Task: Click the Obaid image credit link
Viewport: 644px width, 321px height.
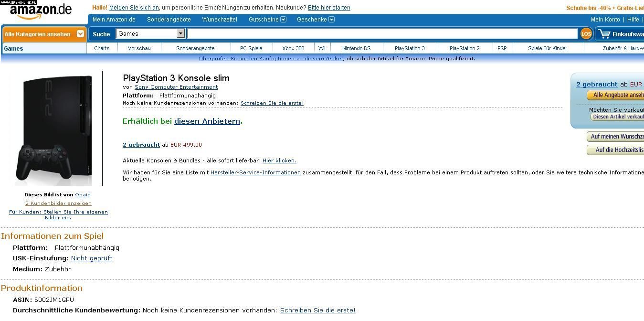Action: click(x=83, y=195)
